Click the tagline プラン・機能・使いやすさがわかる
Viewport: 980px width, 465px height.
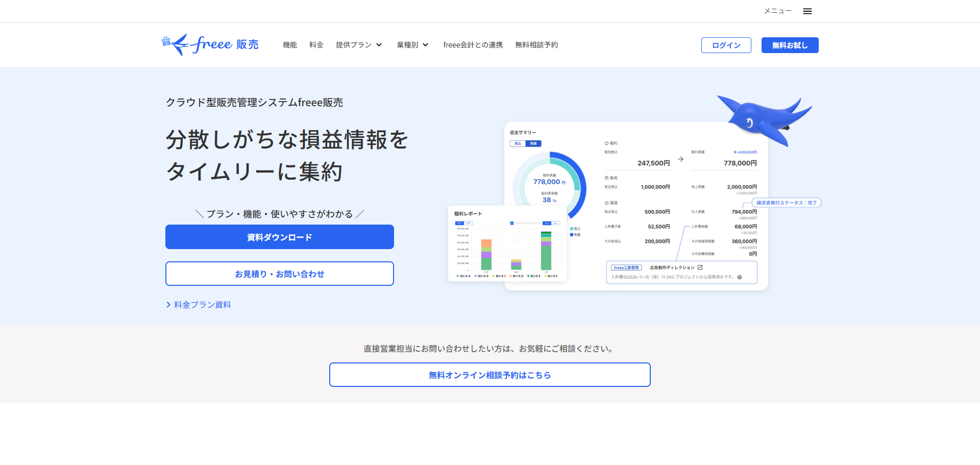(x=280, y=214)
